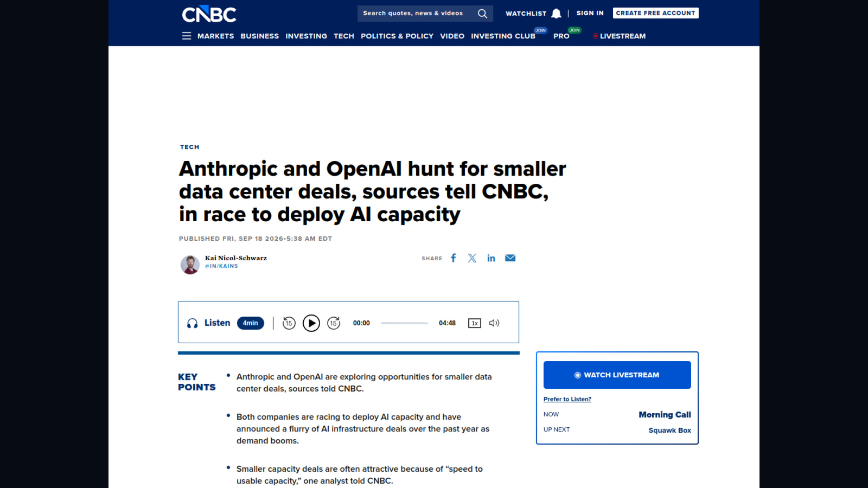Click the 04:48 total duration text
868x488 pixels.
click(448, 323)
